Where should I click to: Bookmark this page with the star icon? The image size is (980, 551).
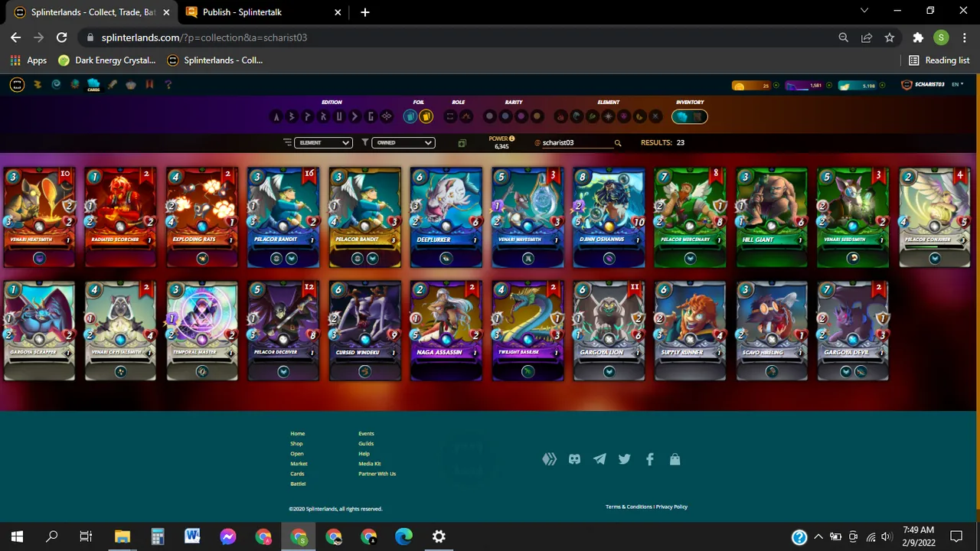890,37
